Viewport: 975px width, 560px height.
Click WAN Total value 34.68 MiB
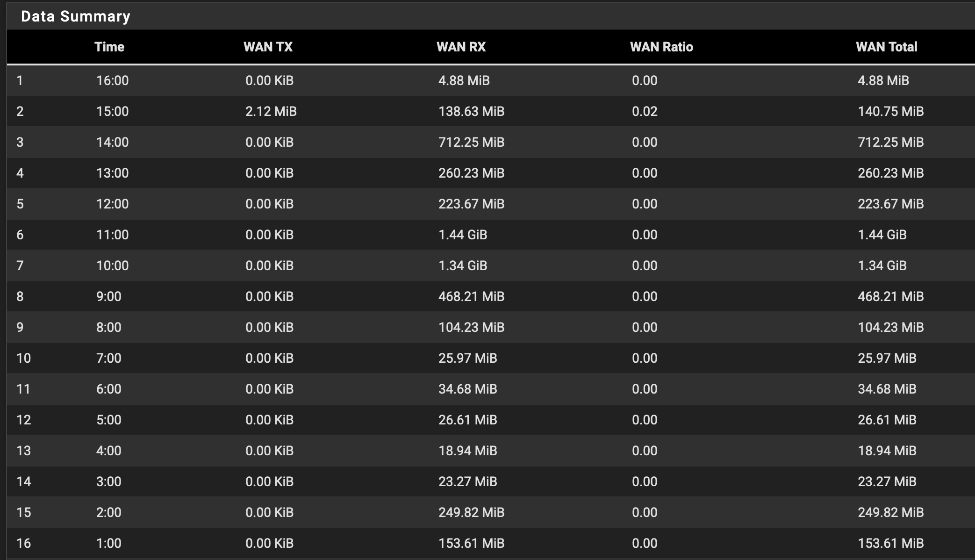pyautogui.click(x=887, y=389)
